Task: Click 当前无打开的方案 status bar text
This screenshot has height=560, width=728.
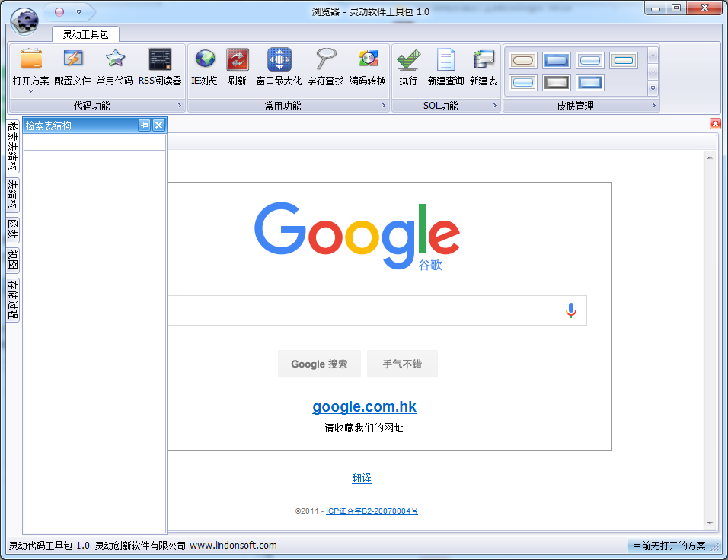Action: (x=669, y=546)
